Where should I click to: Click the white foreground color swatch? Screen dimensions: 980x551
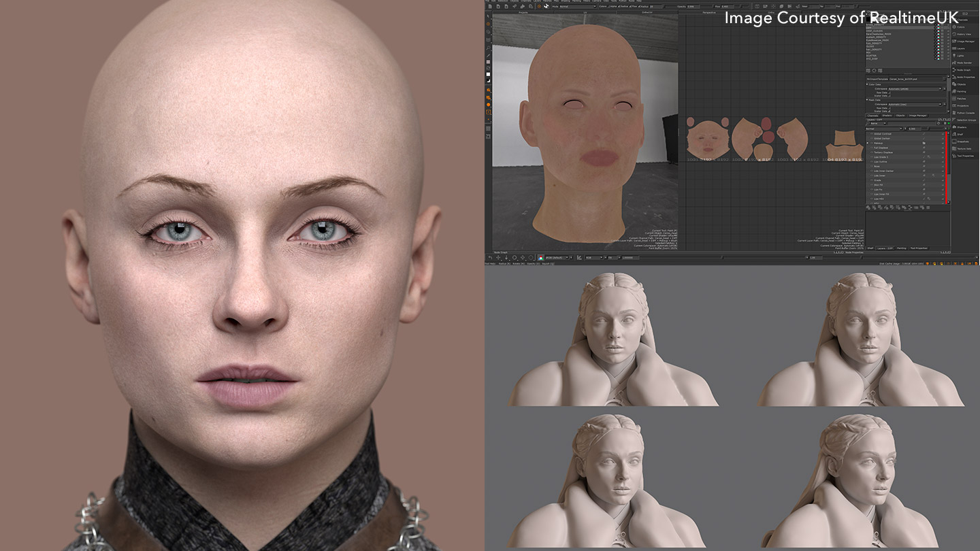coord(488,73)
